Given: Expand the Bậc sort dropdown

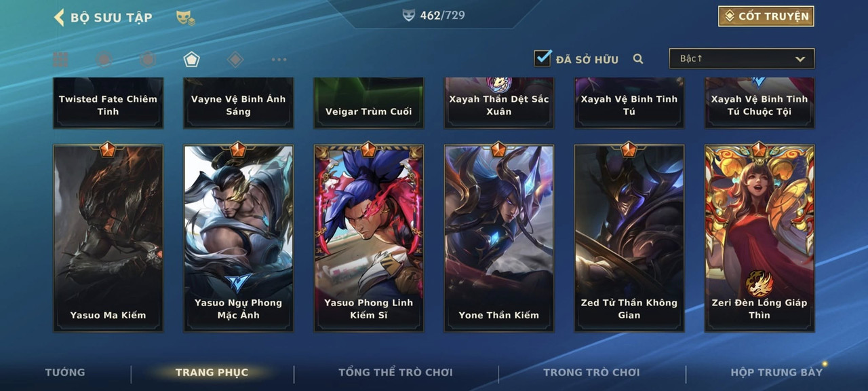Looking at the screenshot, I should 742,58.
